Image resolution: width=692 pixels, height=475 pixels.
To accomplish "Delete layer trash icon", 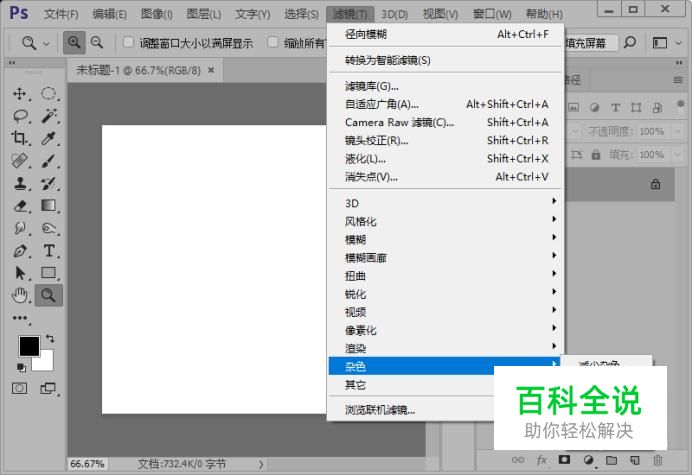I will (658, 460).
